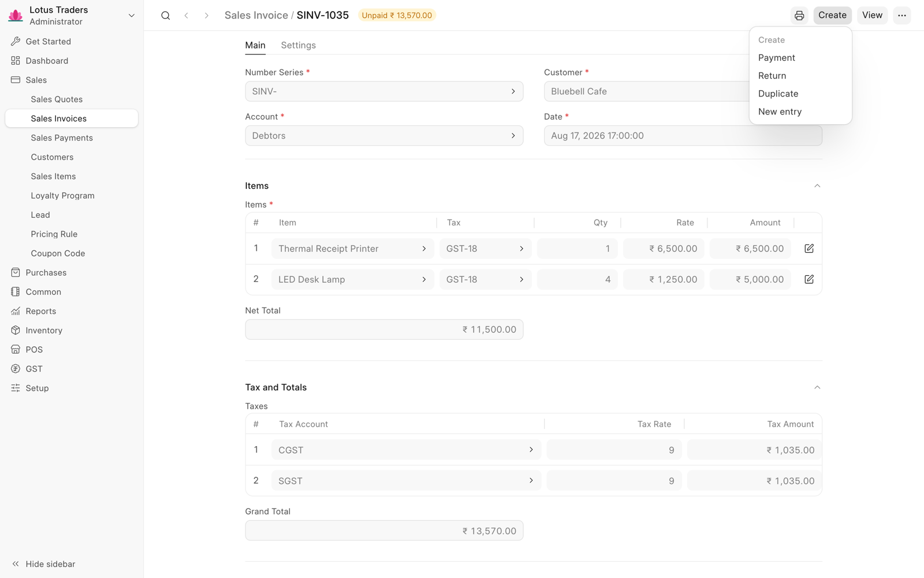The width and height of the screenshot is (924, 578).
Task: Open Sales Quotes in sidebar
Action: [72, 99]
